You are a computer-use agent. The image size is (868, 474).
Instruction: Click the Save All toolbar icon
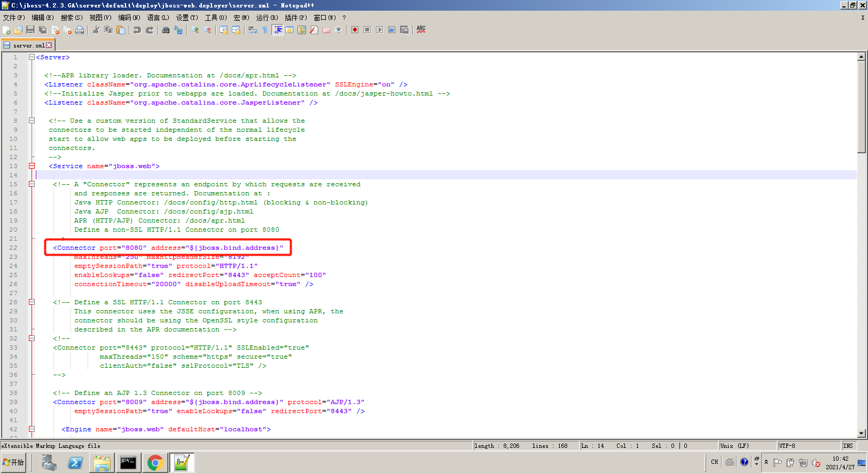(43, 30)
